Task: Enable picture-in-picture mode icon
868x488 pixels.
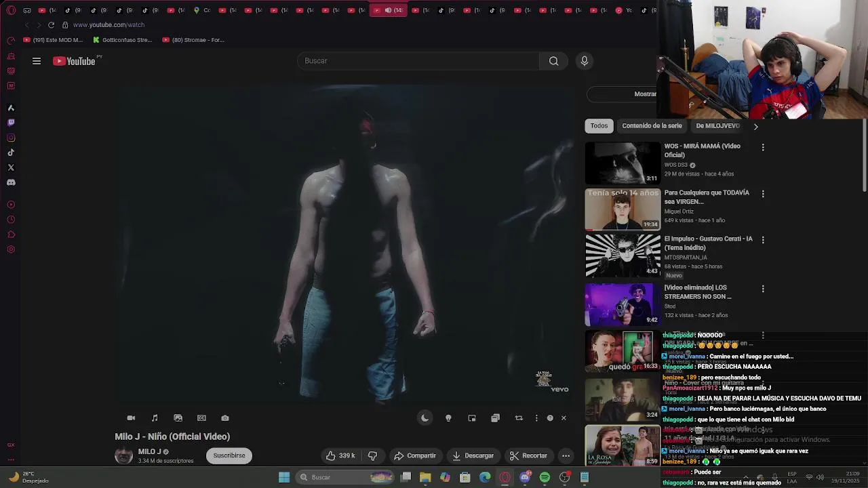Action: tap(472, 418)
